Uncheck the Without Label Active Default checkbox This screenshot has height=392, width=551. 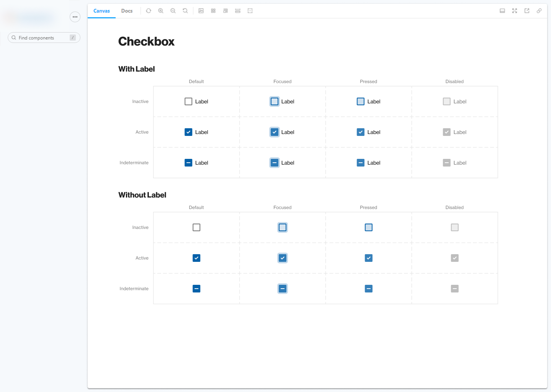pyautogui.click(x=196, y=258)
